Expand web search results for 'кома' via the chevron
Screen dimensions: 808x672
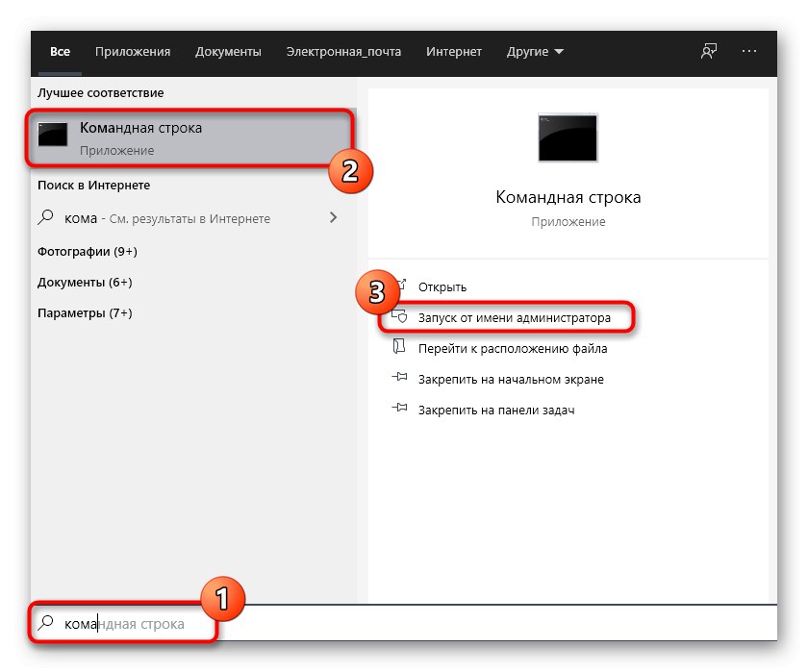point(335,217)
